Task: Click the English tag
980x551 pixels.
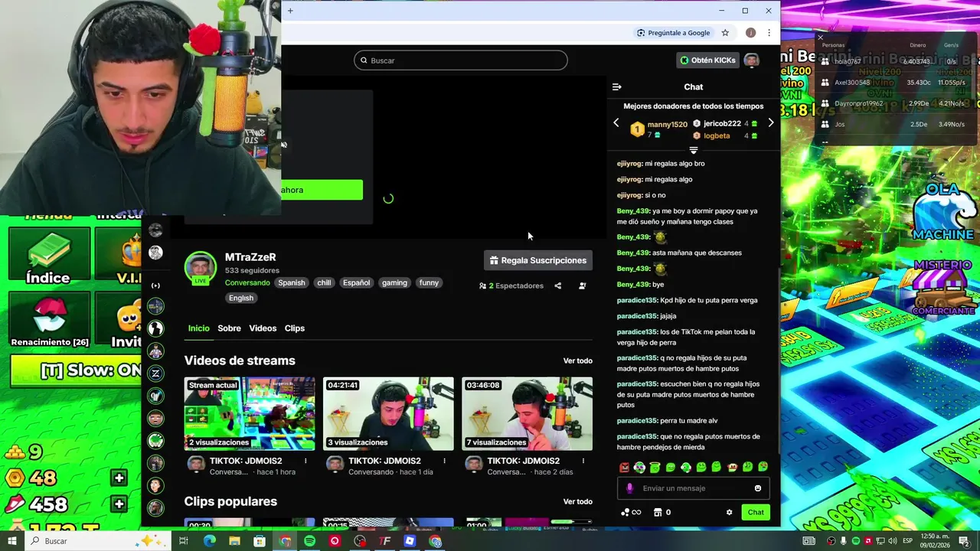Action: pos(240,298)
